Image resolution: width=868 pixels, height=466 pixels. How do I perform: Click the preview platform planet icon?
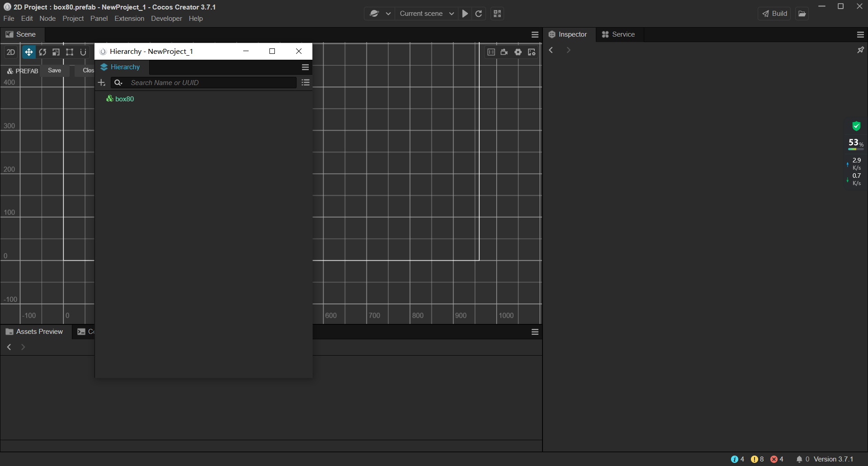[374, 14]
